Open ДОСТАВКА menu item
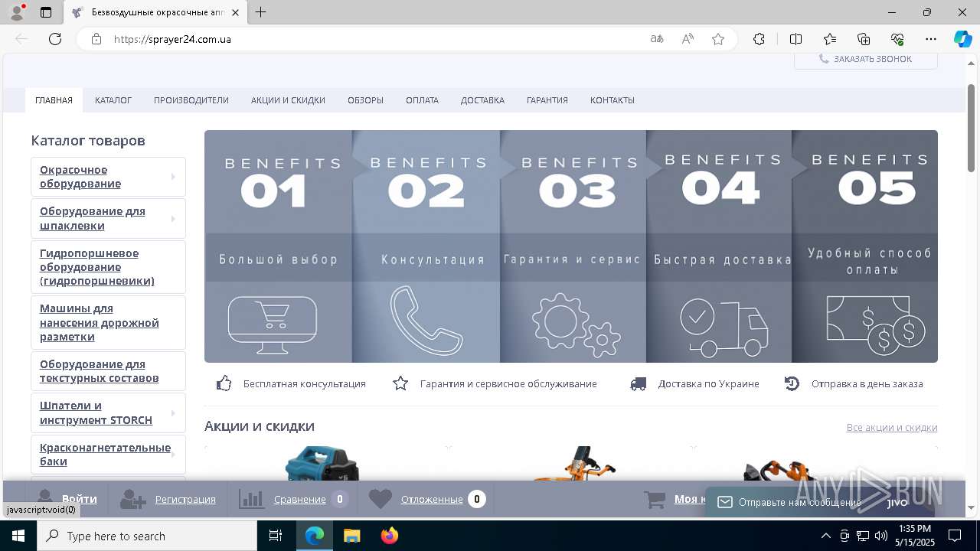Viewport: 980px width, 551px height. tap(482, 100)
